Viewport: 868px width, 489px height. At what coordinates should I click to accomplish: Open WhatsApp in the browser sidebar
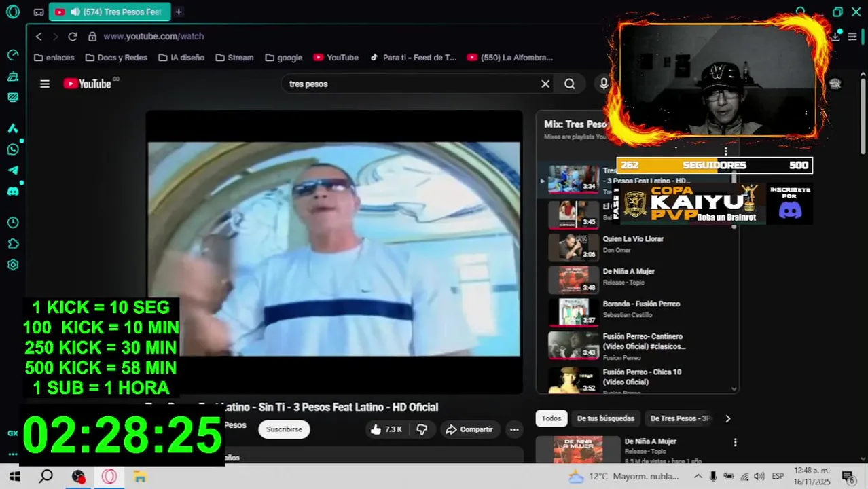(x=13, y=149)
